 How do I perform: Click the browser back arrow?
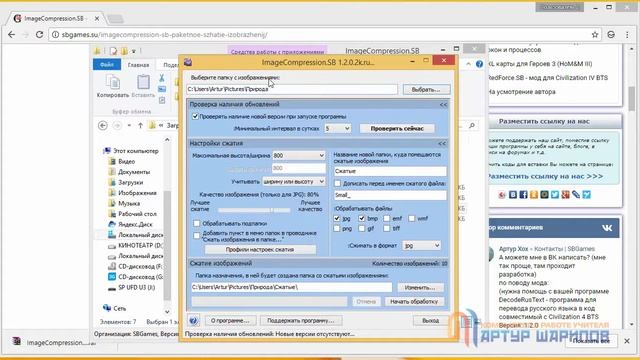coord(11,35)
